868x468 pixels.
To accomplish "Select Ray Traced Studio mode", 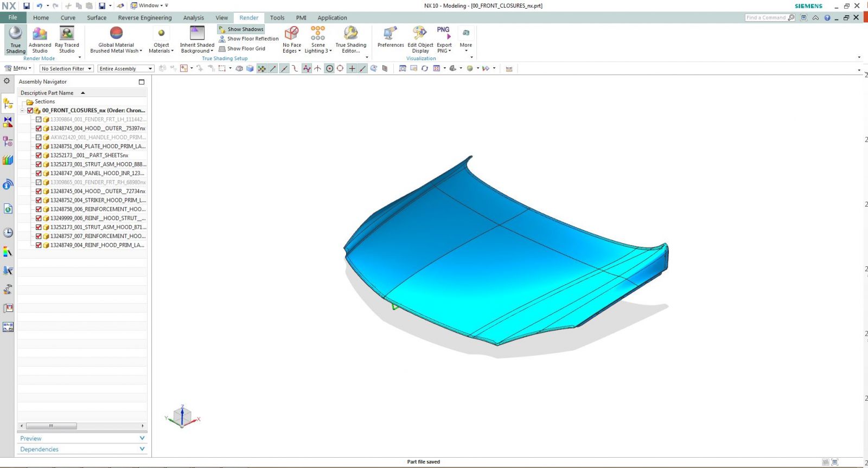I will click(x=67, y=34).
